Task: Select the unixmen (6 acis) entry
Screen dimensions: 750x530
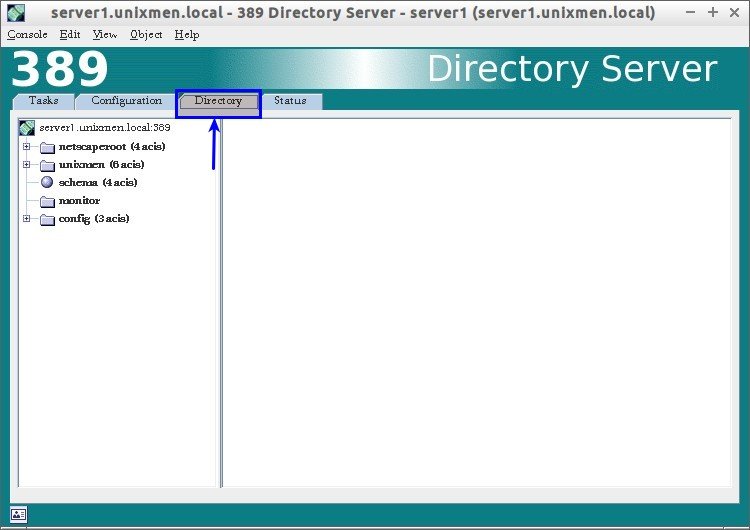Action: tap(101, 165)
